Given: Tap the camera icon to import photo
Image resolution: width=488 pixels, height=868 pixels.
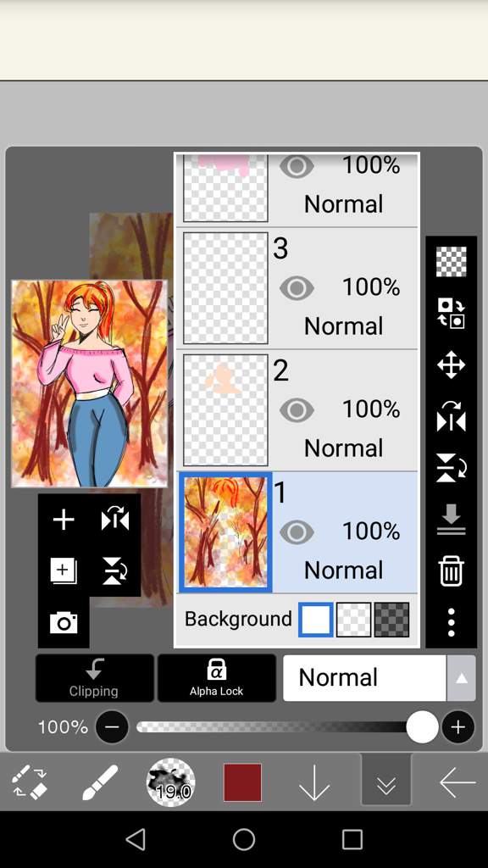Looking at the screenshot, I should (64, 623).
